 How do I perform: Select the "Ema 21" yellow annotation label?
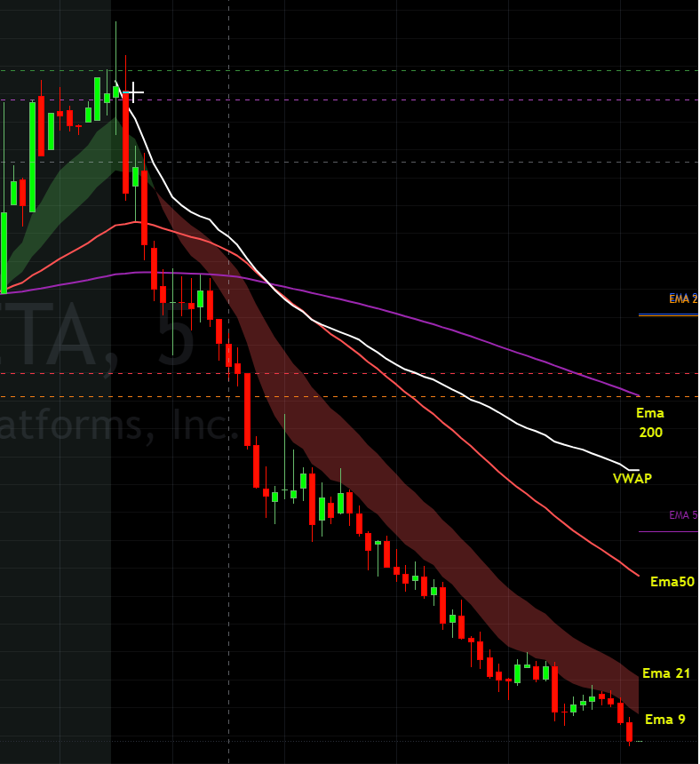tap(666, 672)
